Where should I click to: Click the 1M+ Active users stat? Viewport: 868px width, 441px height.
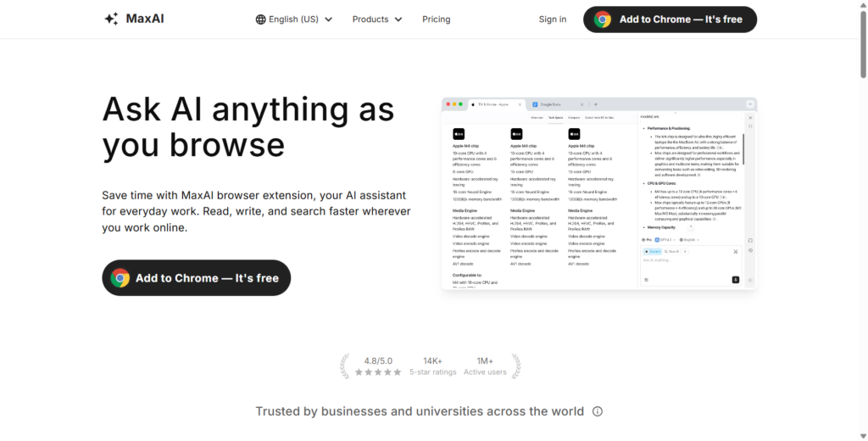(x=485, y=366)
